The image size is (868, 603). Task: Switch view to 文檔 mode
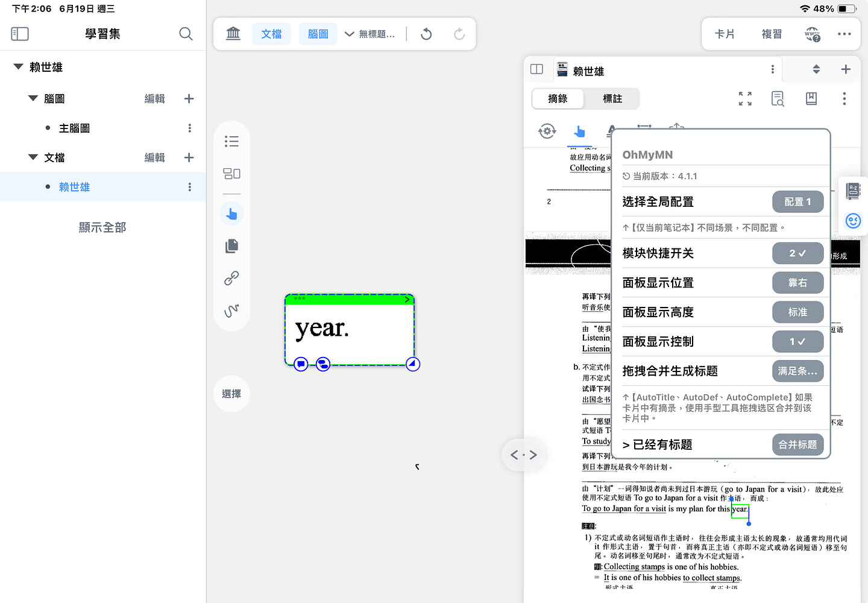271,34
